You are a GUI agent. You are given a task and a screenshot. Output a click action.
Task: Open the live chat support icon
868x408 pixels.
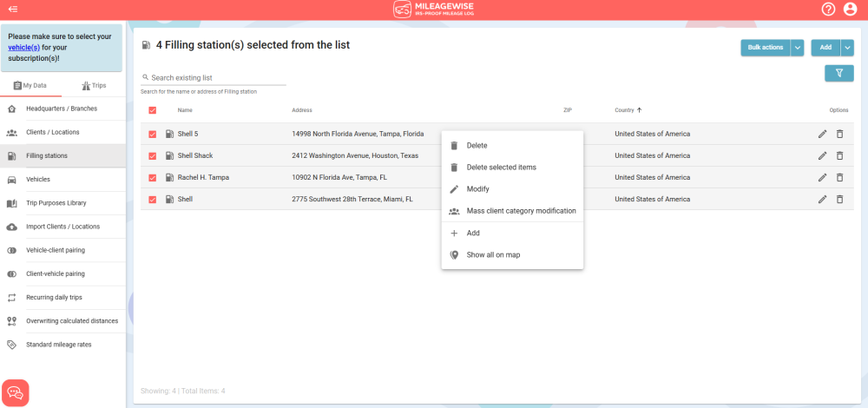point(16,392)
